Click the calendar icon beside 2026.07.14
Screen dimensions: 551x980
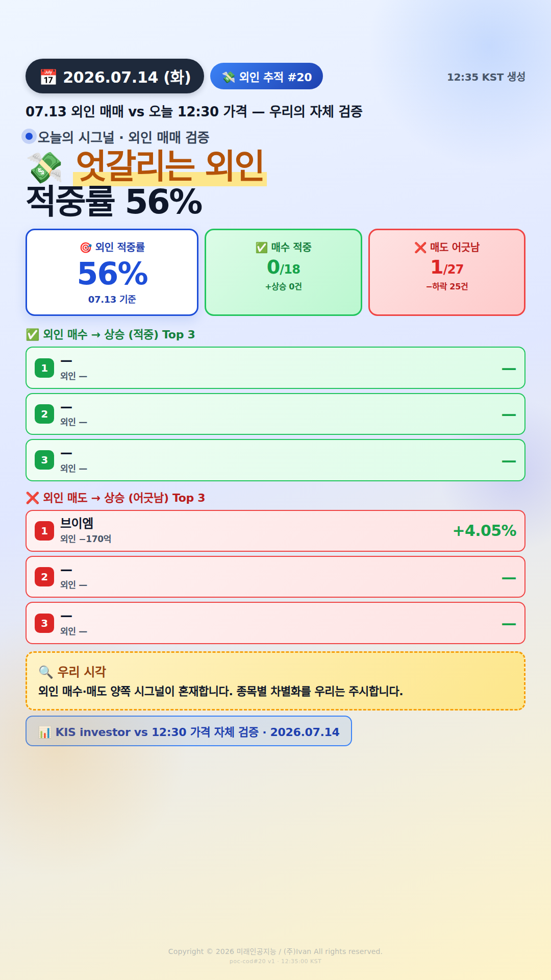[48, 77]
